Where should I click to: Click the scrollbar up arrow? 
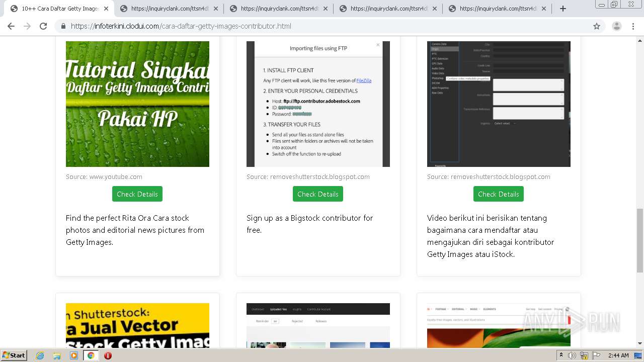pyautogui.click(x=640, y=40)
